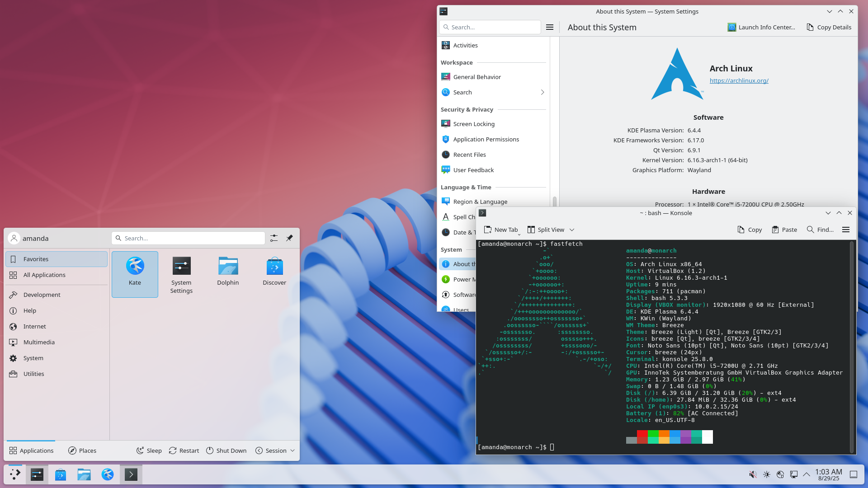This screenshot has height=488, width=868.
Task: Expand hidden icons in the system tray
Action: (x=807, y=474)
